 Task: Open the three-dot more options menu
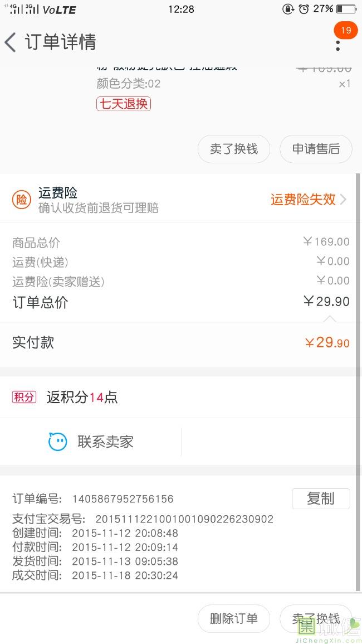pos(337,45)
